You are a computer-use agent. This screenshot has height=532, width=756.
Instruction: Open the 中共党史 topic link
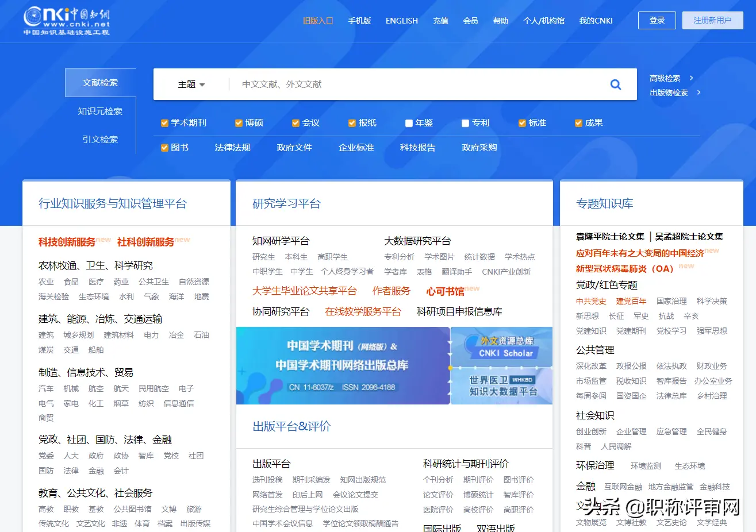point(591,301)
